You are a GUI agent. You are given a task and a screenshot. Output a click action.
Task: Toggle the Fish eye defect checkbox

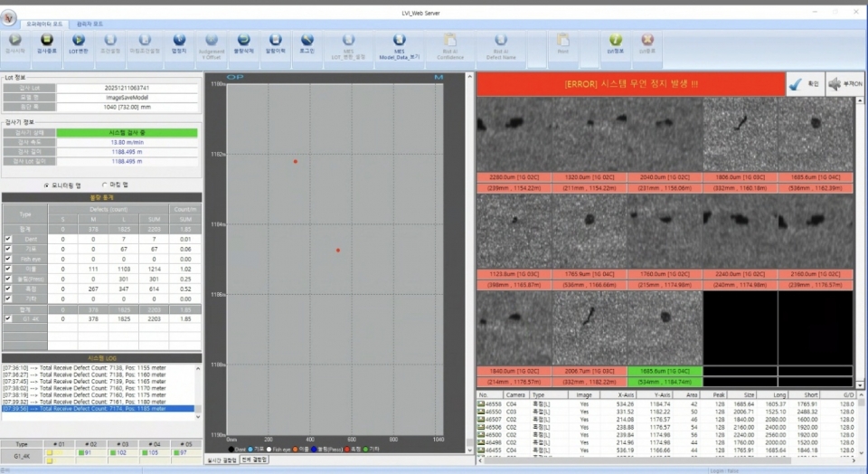(x=9, y=259)
